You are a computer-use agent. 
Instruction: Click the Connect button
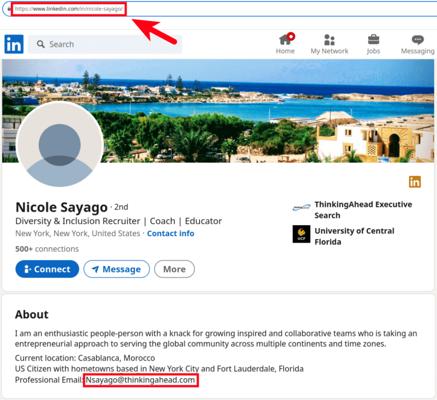coord(47,269)
